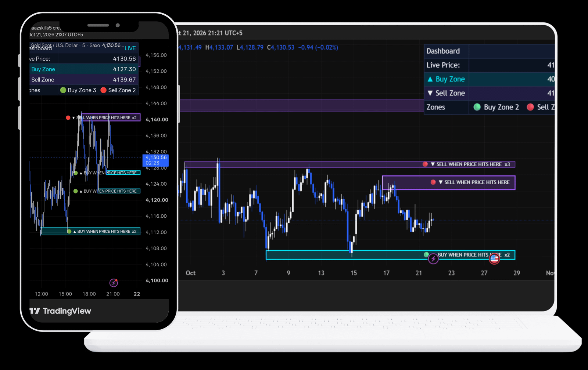Click the Zones row label on laptop dashboard
This screenshot has width=588, height=370.
(x=435, y=107)
